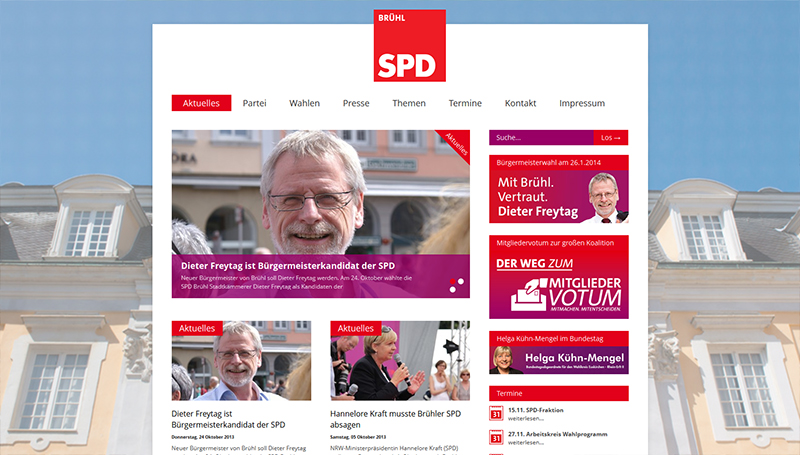The width and height of the screenshot is (800, 455).
Task: Open the Impressum page
Action: point(582,103)
